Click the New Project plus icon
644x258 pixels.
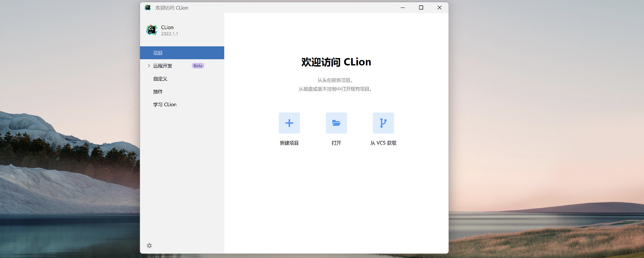pyautogui.click(x=289, y=123)
